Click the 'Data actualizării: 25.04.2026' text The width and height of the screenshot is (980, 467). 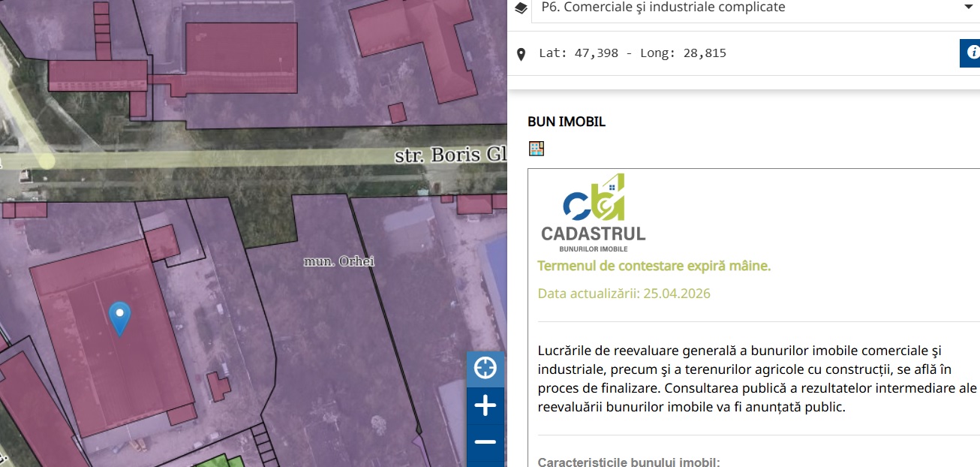tap(624, 293)
